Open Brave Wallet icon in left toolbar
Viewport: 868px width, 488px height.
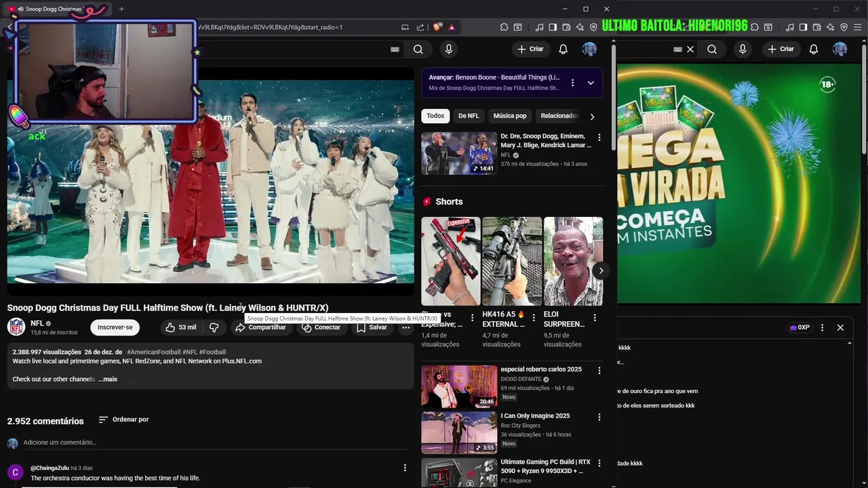click(566, 27)
